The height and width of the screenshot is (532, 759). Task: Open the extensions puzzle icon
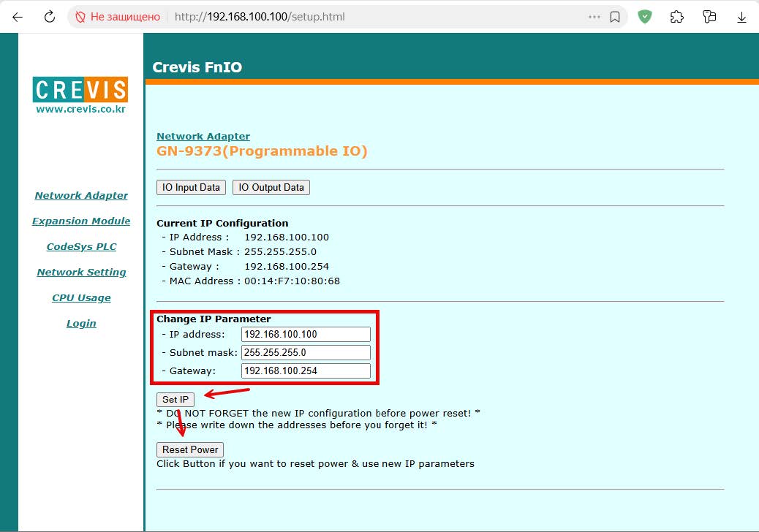click(676, 17)
